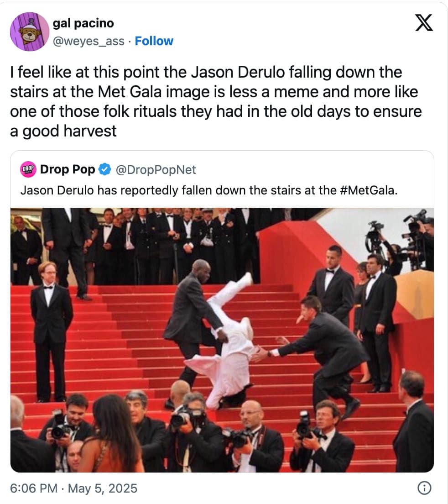Image resolution: width=448 pixels, height=504 pixels.
Task: Open the quoted tweet's text about Jason Derulo
Action: pos(209,190)
